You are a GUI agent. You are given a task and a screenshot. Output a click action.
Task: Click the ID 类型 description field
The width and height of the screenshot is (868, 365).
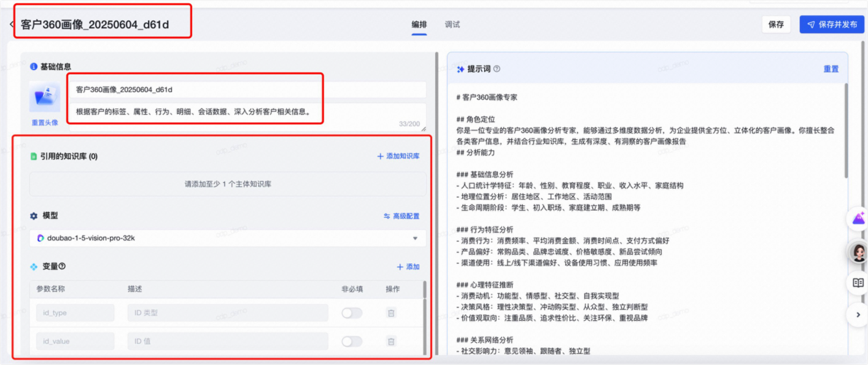coord(228,313)
